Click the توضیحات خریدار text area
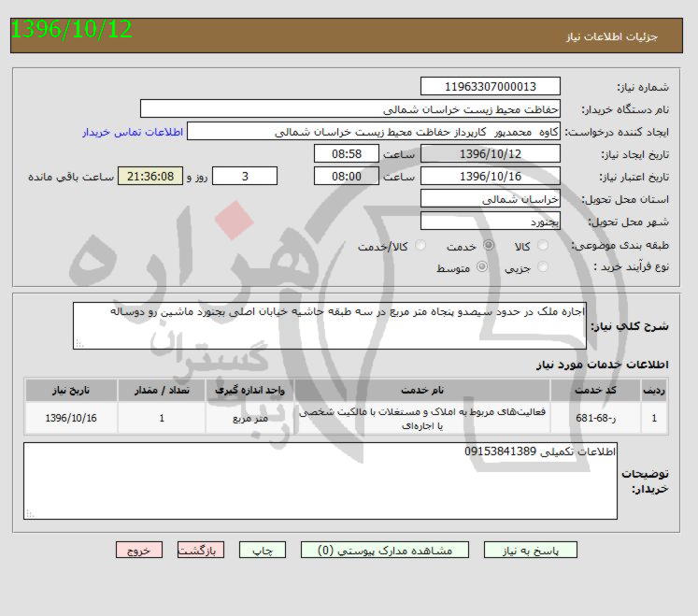The width and height of the screenshot is (698, 616). (321, 481)
